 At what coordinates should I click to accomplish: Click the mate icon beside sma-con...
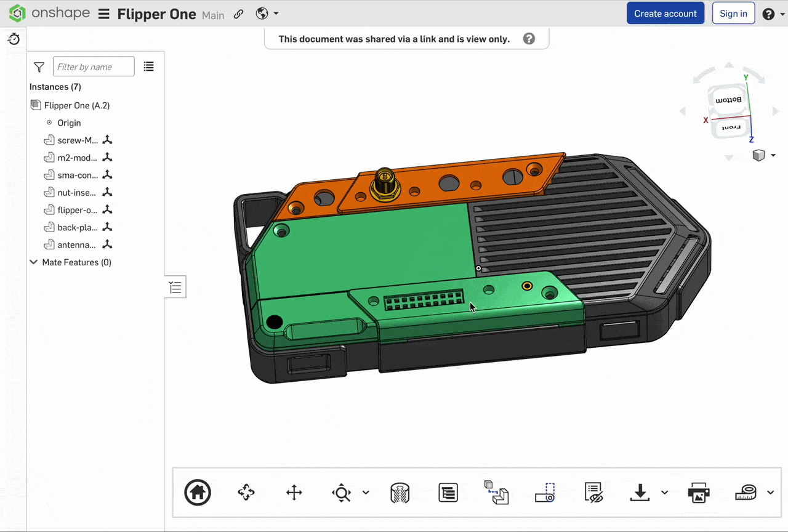[107, 175]
